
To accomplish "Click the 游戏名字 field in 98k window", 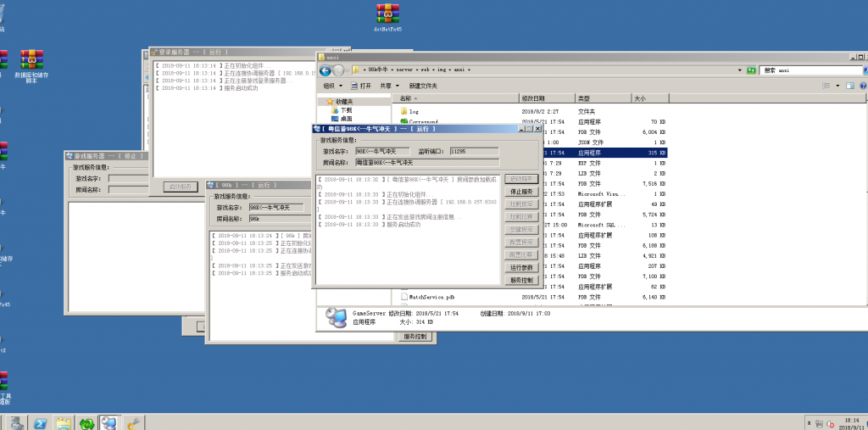I will (276, 207).
